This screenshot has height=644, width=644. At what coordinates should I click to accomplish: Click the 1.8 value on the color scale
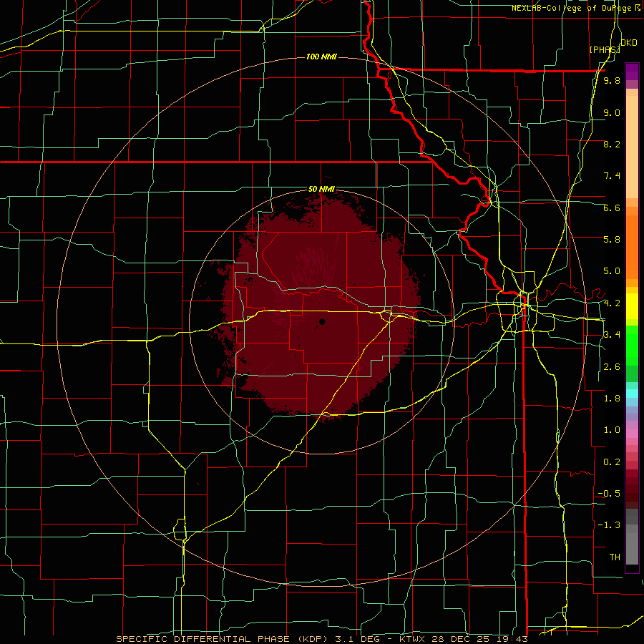(x=612, y=399)
